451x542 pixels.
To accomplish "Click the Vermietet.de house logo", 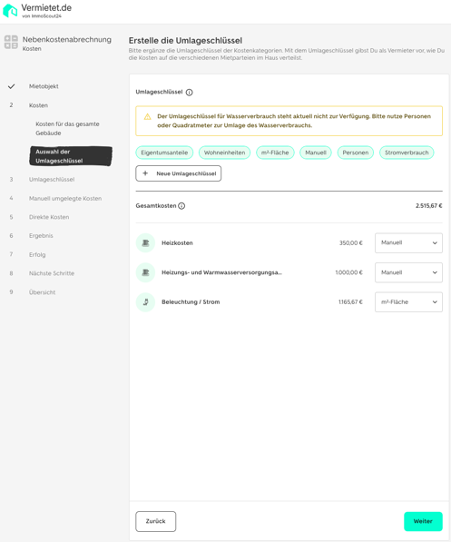I will pyautogui.click(x=10, y=10).
